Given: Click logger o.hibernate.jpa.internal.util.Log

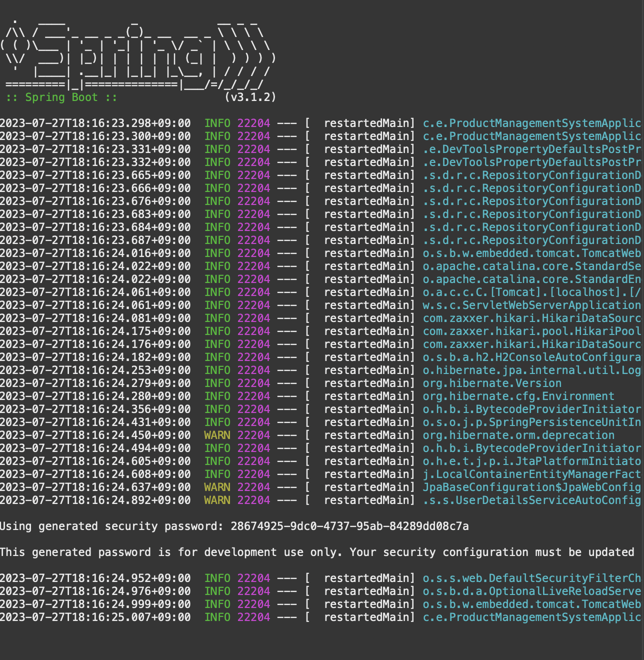Looking at the screenshot, I should [532, 370].
